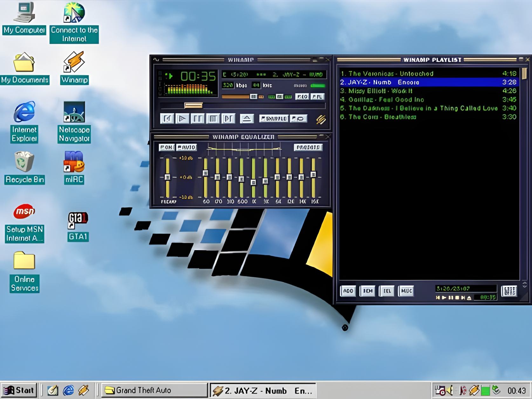This screenshot has height=399, width=532.
Task: Click JAY-Z - Numb taskbar button
Action: click(263, 390)
